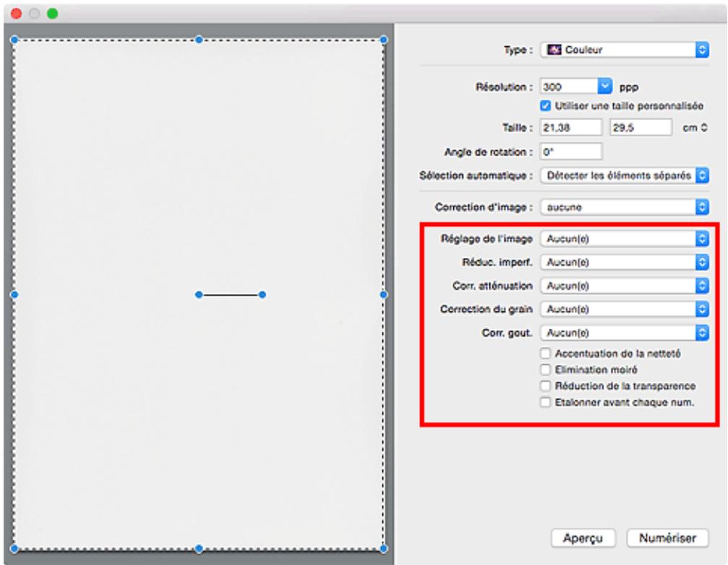
Task: Enable Etalonner avant chaque num. checkbox
Action: tap(546, 402)
